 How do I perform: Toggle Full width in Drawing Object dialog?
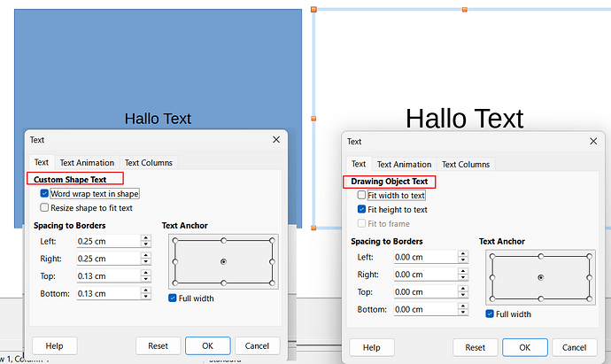[x=491, y=314]
